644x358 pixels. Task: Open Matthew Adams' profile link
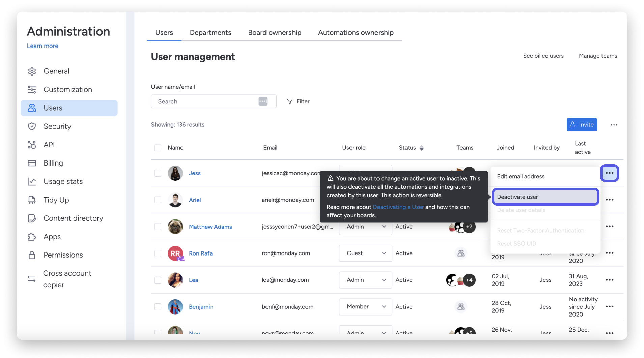click(210, 227)
